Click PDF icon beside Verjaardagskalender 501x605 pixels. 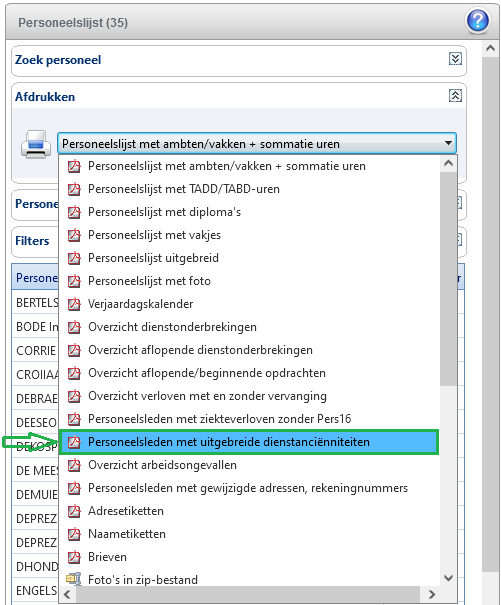(x=74, y=304)
